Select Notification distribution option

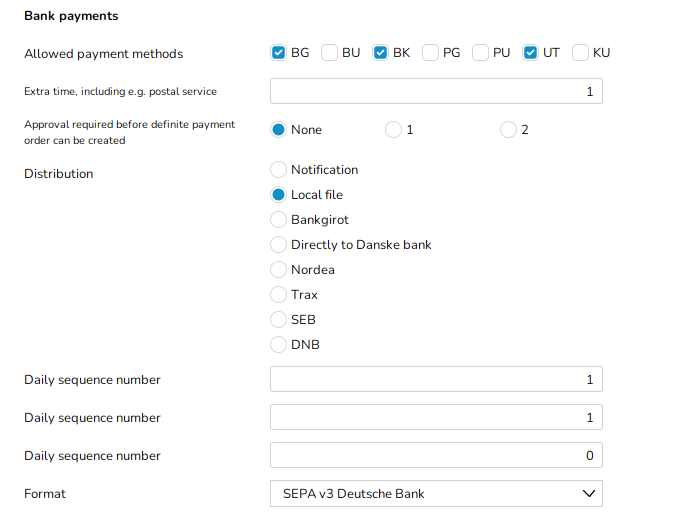[279, 170]
